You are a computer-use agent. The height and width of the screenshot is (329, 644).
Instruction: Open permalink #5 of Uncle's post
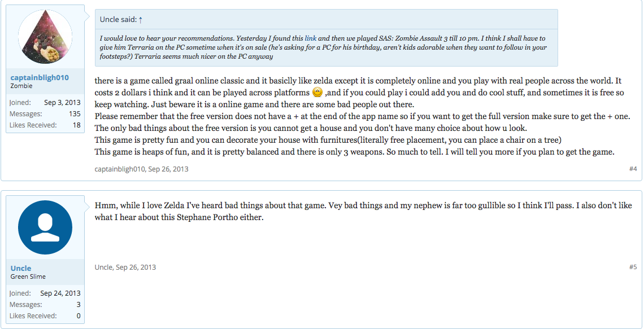click(633, 267)
